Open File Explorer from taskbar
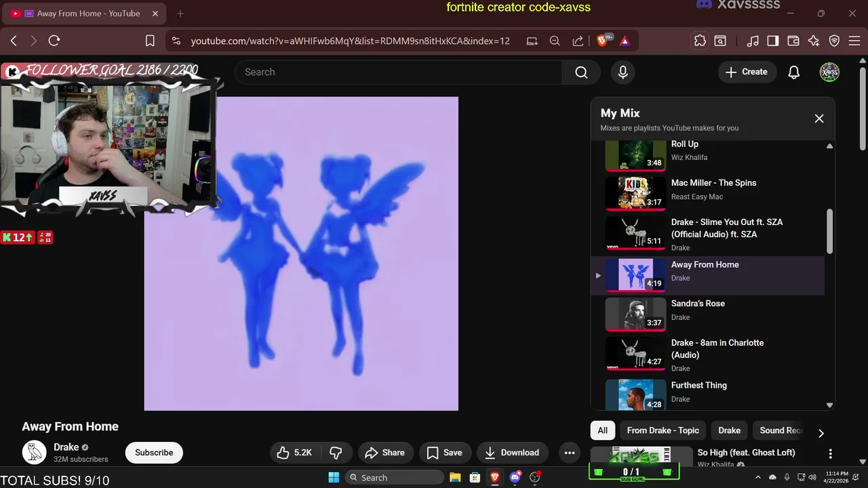The width and height of the screenshot is (868, 488). point(455,477)
